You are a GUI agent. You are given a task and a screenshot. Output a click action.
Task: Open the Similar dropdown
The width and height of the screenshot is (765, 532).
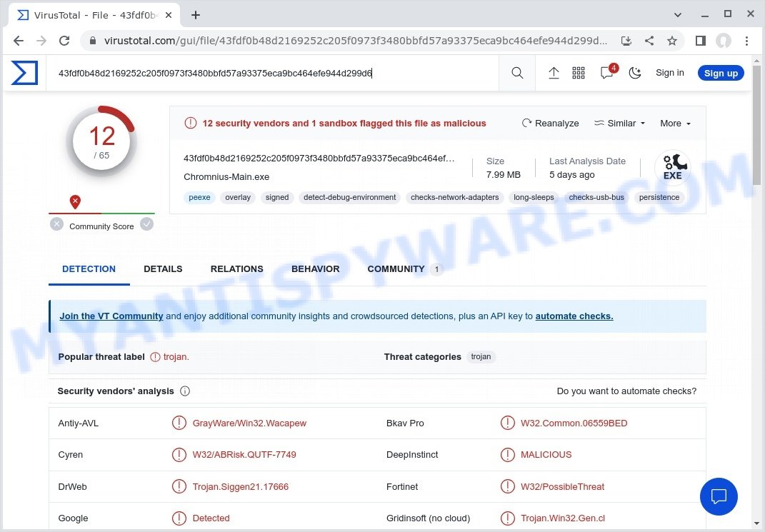coord(619,124)
